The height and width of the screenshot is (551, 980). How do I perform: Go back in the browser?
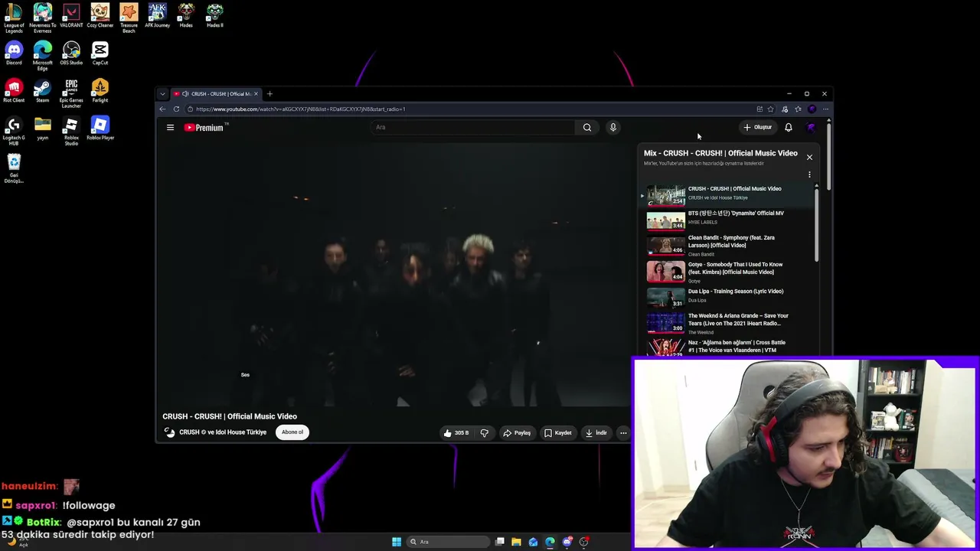coord(162,109)
